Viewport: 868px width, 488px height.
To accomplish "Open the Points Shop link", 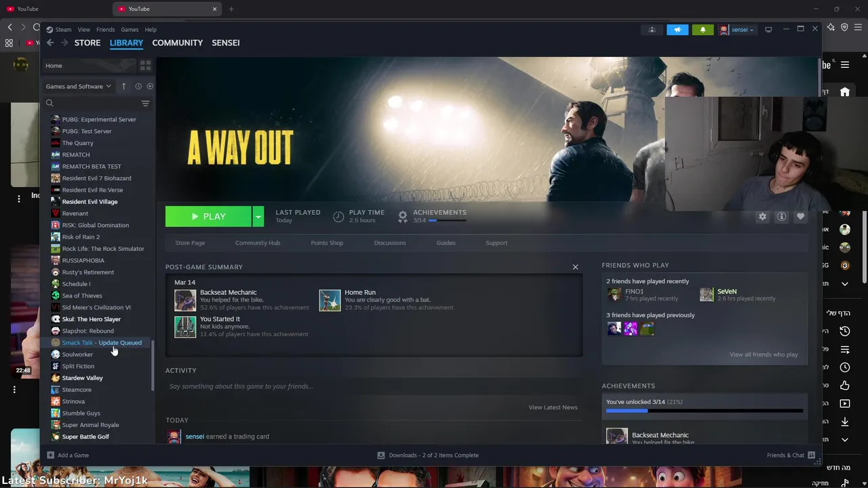I will coord(327,243).
